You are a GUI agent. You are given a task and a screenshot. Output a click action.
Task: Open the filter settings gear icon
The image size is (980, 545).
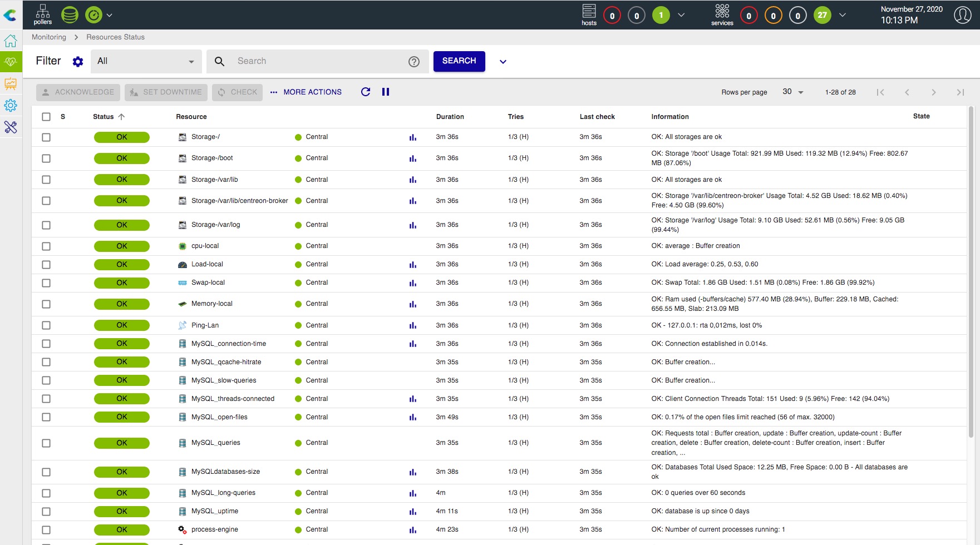pyautogui.click(x=78, y=62)
